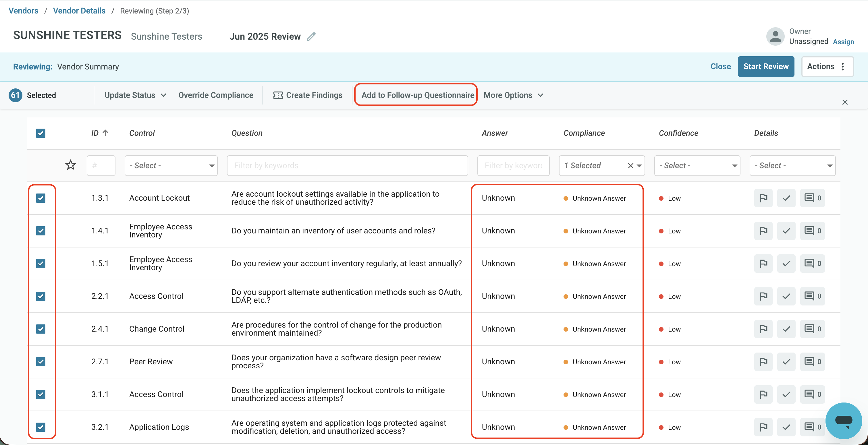
Task: Open comments for row 1.4.1
Action: [812, 231]
